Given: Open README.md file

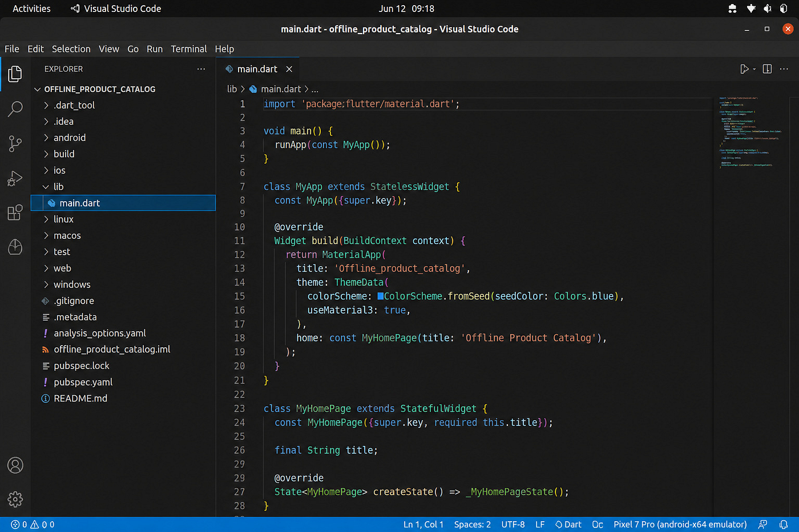Looking at the screenshot, I should pyautogui.click(x=123, y=399).
